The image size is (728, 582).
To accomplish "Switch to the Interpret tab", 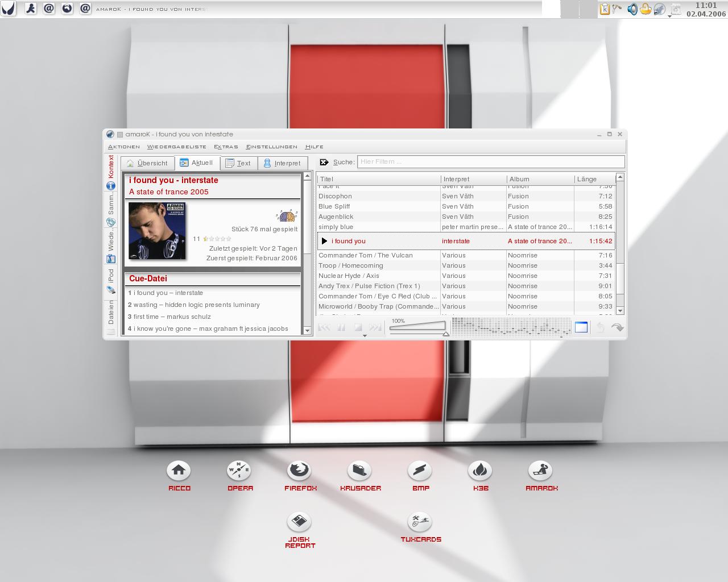I will (282, 163).
